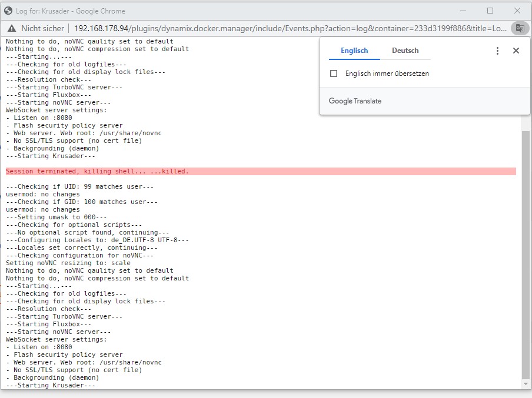The width and height of the screenshot is (532, 398).
Task: Click the line Checking if UID: 99 matches user
Action: (x=79, y=187)
